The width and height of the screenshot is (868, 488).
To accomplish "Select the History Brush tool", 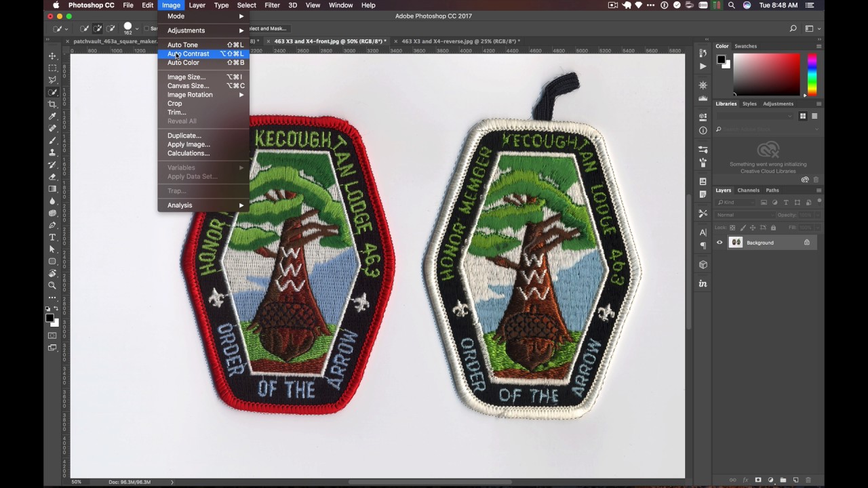I will (x=52, y=165).
